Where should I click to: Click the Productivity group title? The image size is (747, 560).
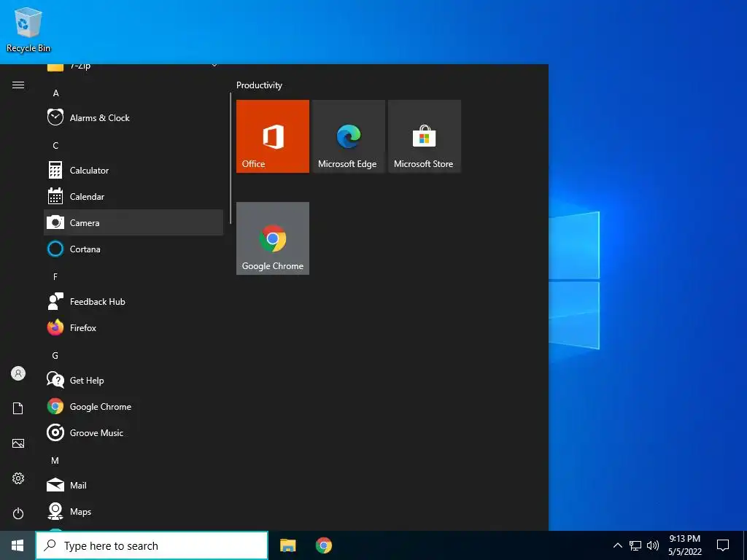(x=259, y=85)
